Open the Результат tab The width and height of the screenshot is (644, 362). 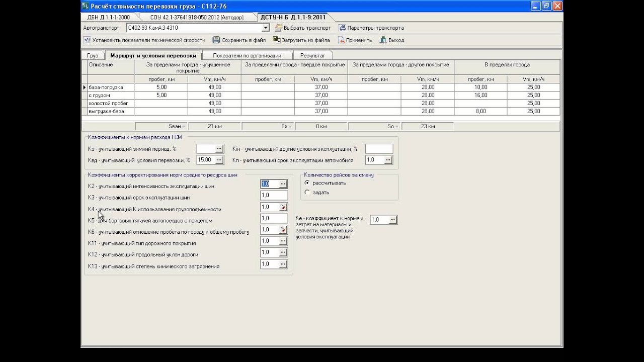312,55
